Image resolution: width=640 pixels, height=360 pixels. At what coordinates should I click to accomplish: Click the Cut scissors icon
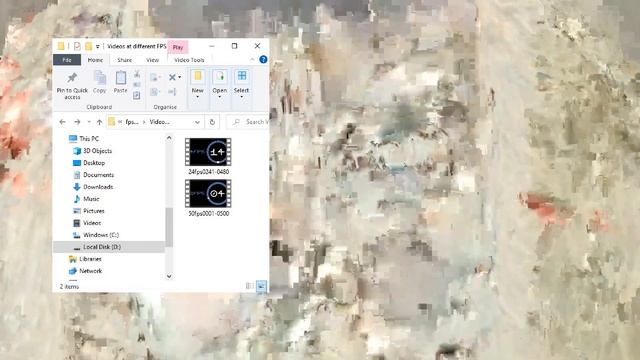137,74
